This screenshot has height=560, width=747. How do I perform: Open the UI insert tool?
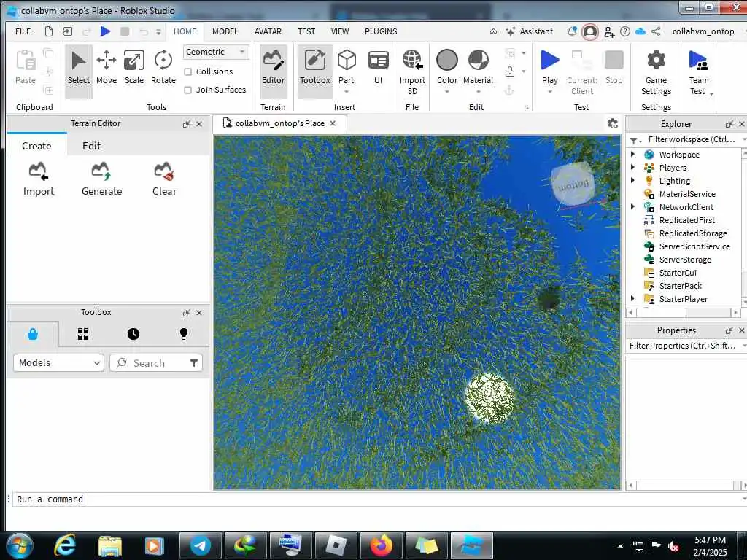pos(379,67)
